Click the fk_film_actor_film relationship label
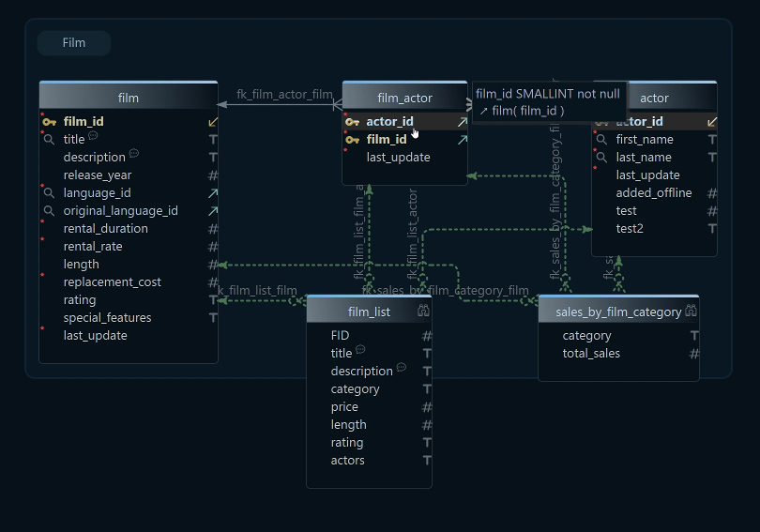 pos(284,95)
